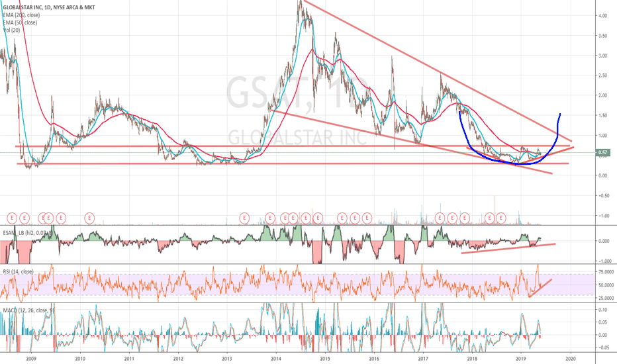Viewport: 617px width, 364px height.
Task: Click the 2014 time axis label
Action: (276, 359)
